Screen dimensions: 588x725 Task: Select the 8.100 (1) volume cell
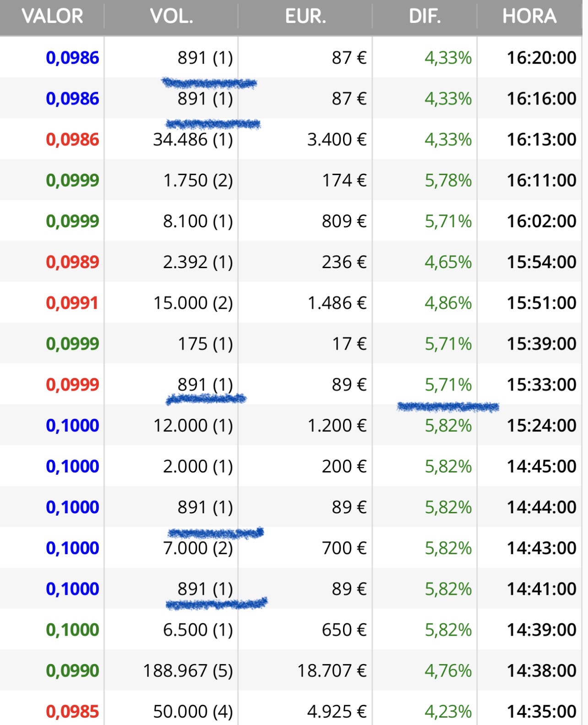click(198, 221)
